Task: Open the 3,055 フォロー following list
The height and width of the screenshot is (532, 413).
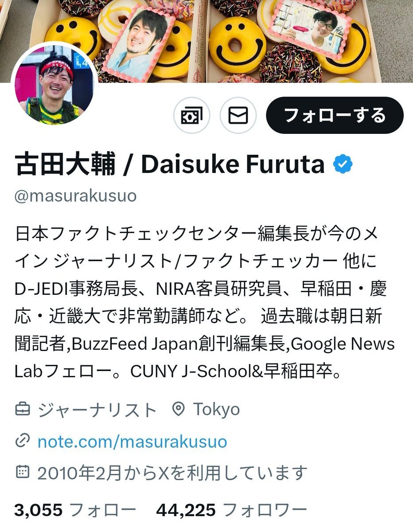Action: [75, 510]
